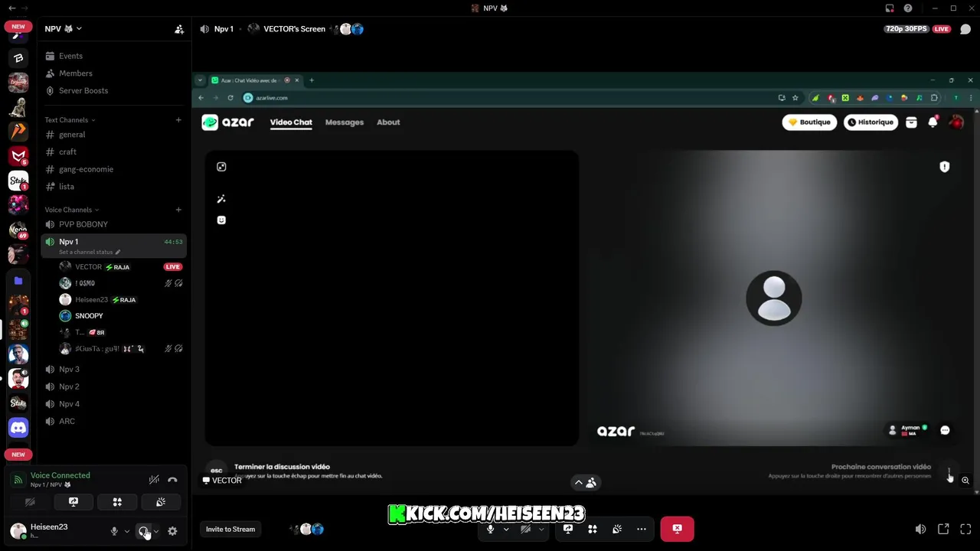The image size is (980, 551).
Task: Open Chrome tab search dropdown in stream
Action: [x=200, y=80]
